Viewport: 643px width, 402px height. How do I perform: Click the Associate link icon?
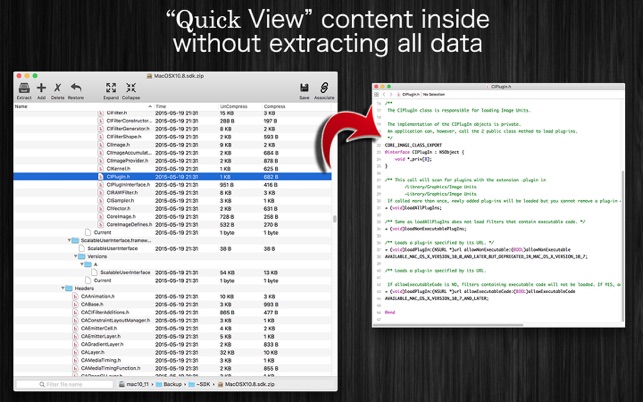pos(324,88)
